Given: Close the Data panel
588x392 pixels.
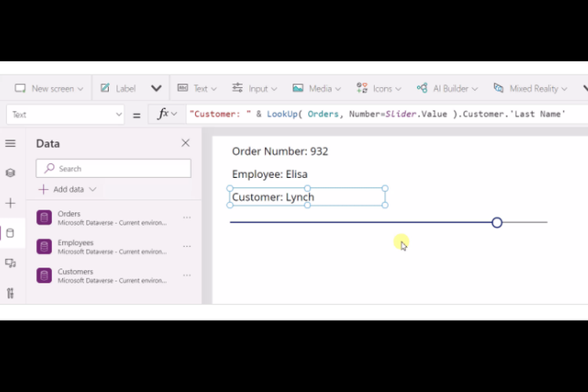Looking at the screenshot, I should pos(186,143).
